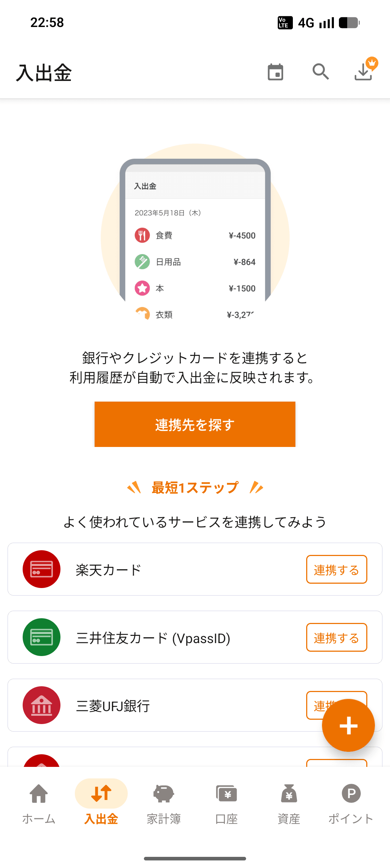Screen dimensions: 390x868
Task: Tap the premium download icon
Action: (x=364, y=71)
